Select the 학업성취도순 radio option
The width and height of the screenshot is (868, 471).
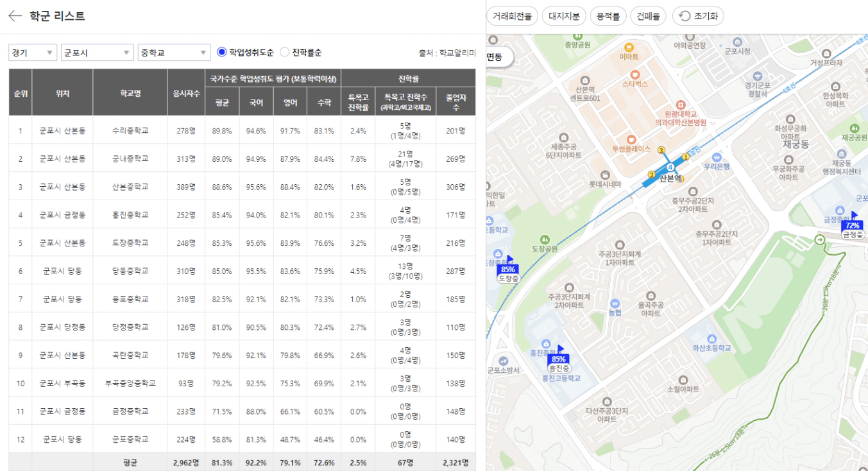click(x=222, y=52)
